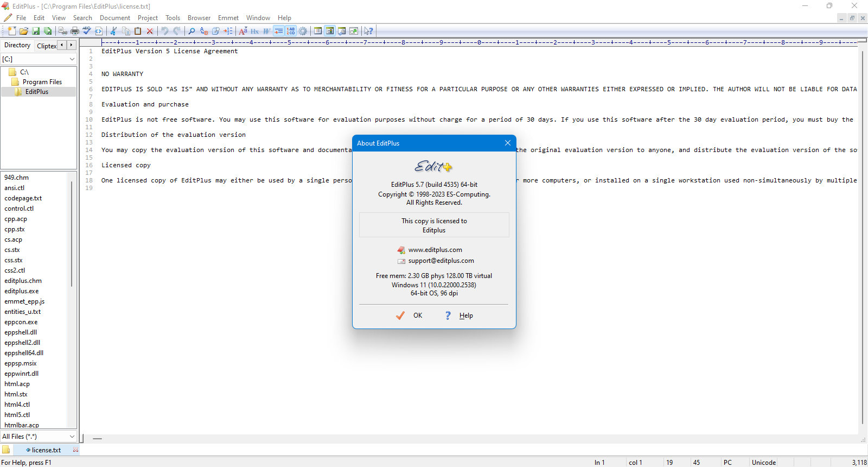Select emmet_epp.js in the file list

coord(24,301)
